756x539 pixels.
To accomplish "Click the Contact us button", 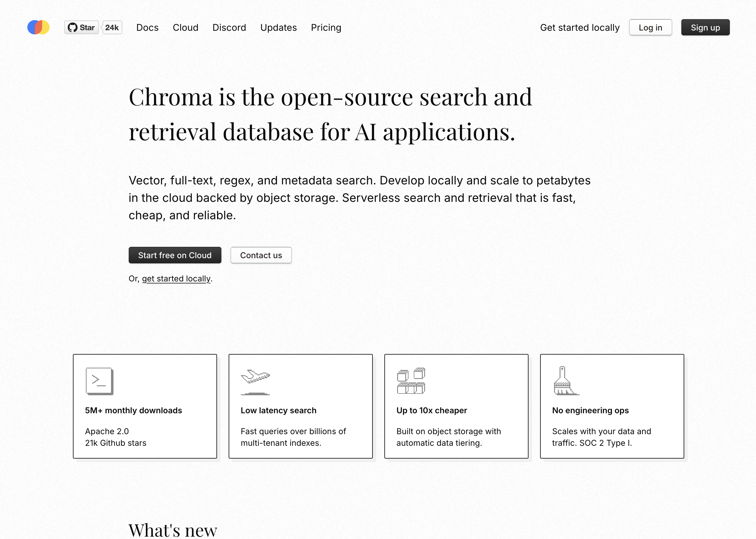I will click(x=261, y=255).
